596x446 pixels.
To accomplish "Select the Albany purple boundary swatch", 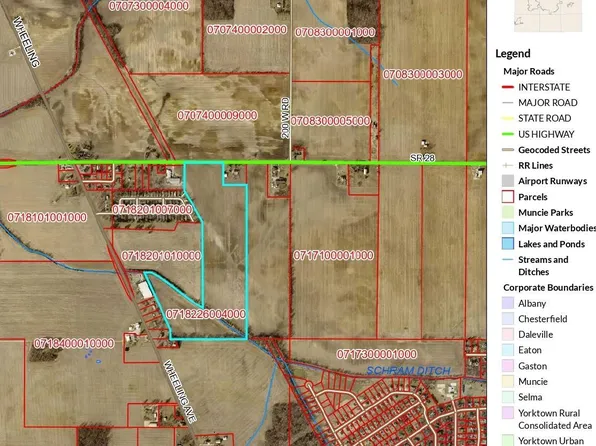I will [x=507, y=303].
